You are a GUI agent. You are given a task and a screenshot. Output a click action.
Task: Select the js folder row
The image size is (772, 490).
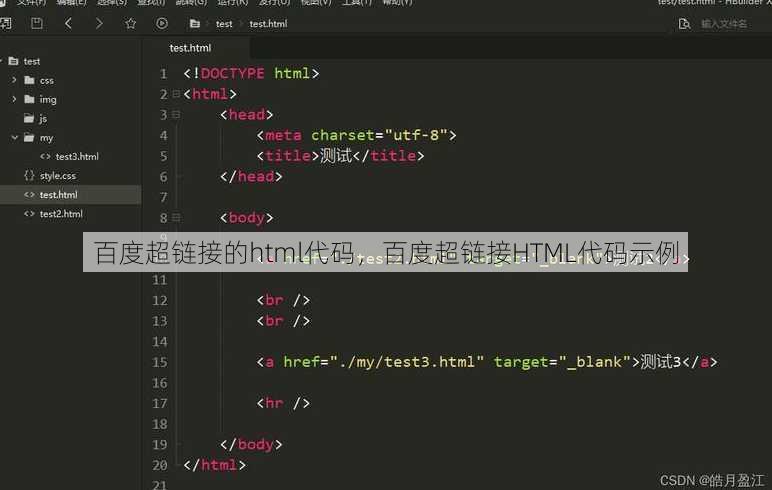click(70, 118)
